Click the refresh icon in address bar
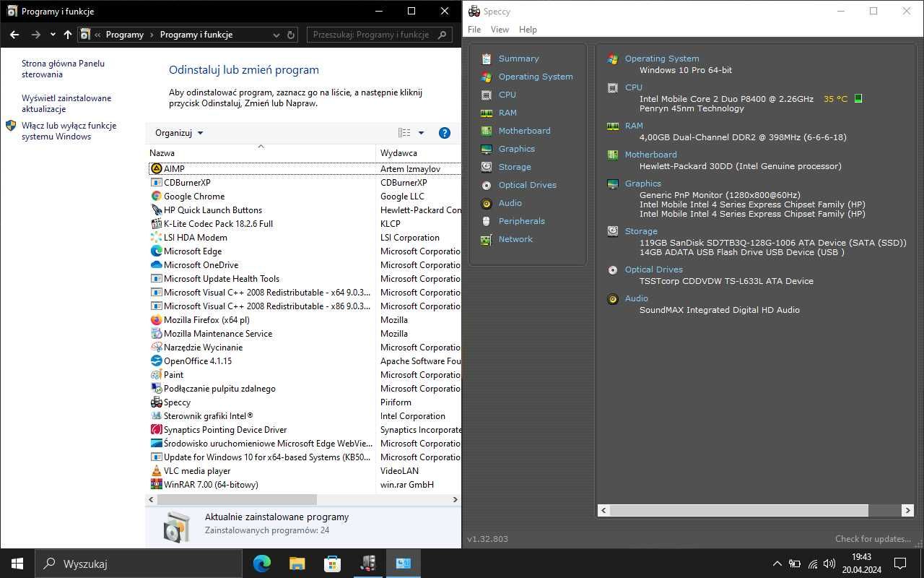The height and width of the screenshot is (578, 924). coord(291,35)
